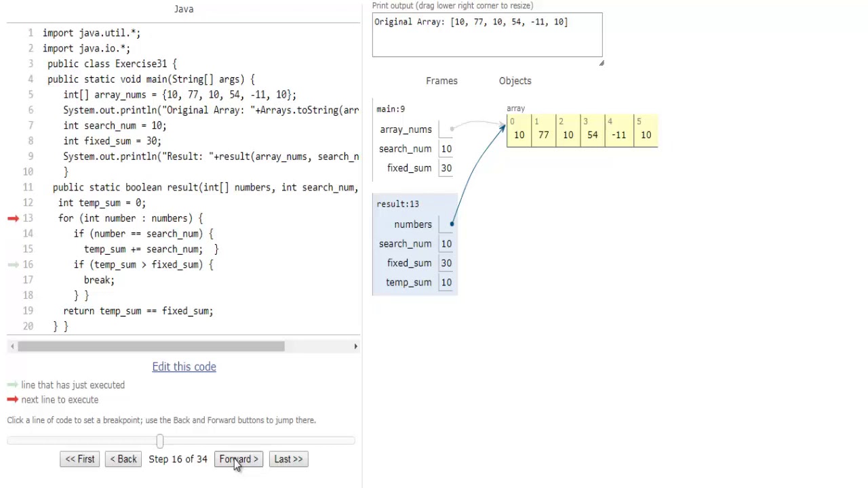The height and width of the screenshot is (488, 868).
Task: Step back with the < Back button
Action: click(x=123, y=459)
